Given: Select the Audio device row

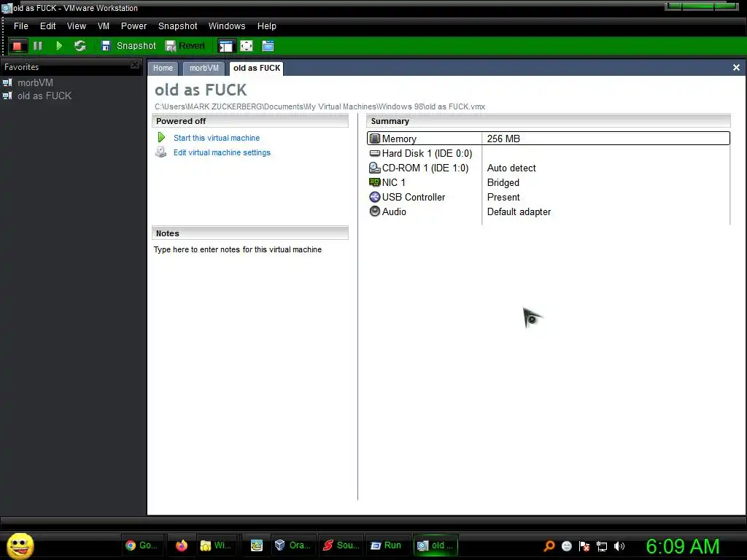Looking at the screenshot, I should 549,212.
